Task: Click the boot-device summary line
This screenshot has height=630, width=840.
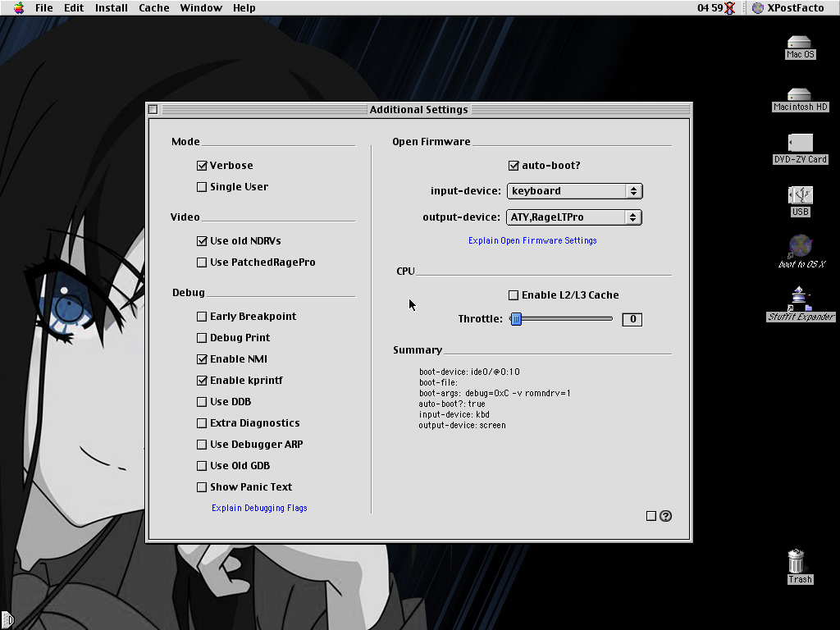Action: point(469,372)
